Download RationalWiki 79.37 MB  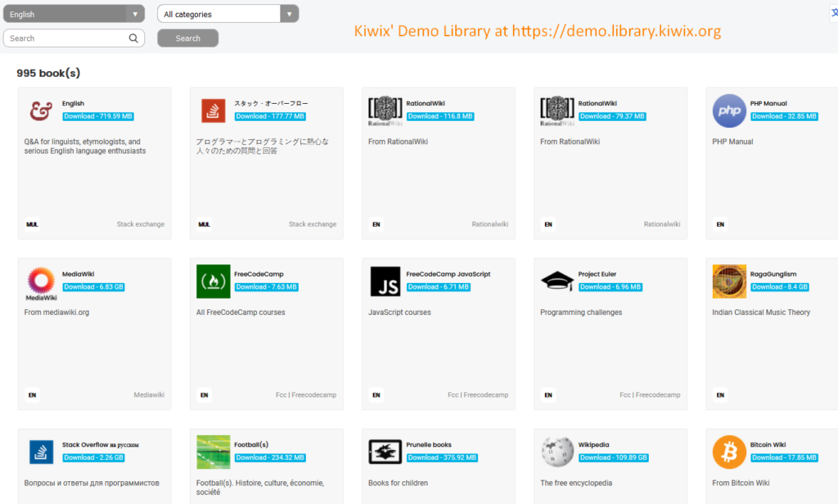612,116
